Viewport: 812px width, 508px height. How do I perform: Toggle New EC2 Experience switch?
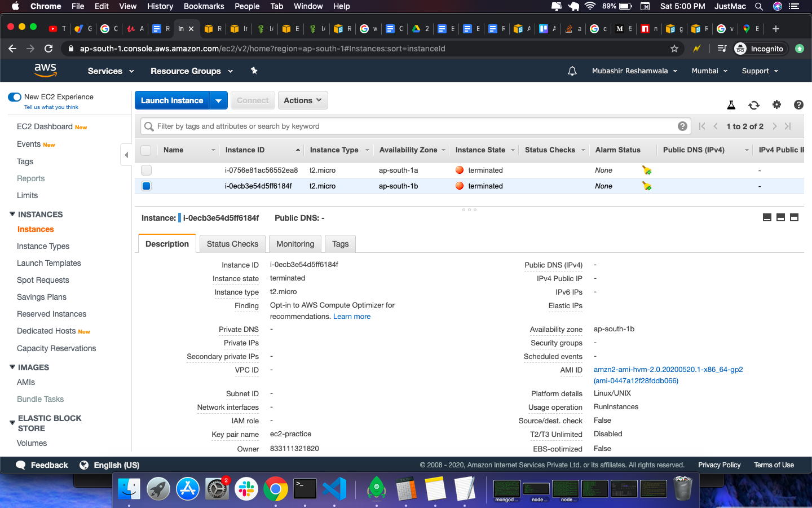(15, 97)
